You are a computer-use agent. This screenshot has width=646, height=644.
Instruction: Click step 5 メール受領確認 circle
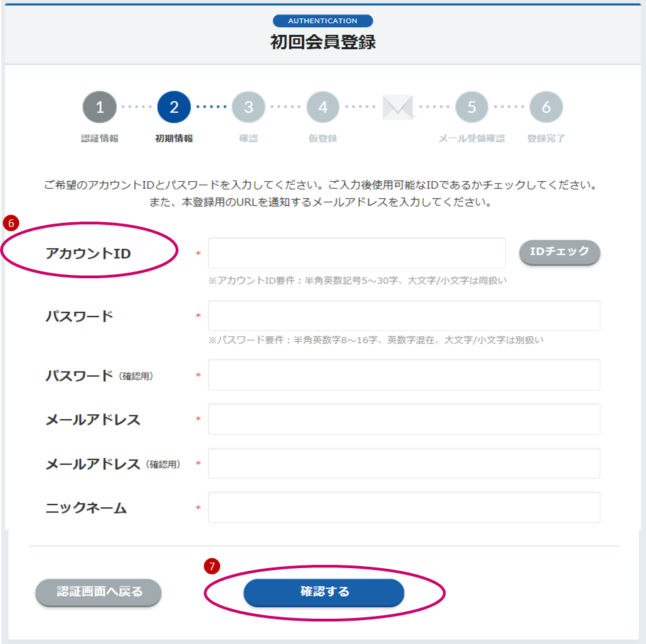[472, 107]
